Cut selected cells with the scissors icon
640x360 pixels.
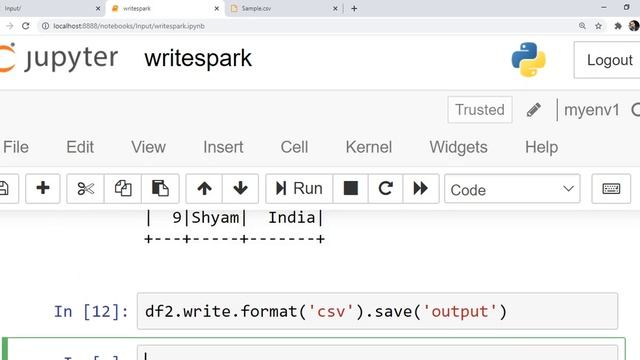pyautogui.click(x=85, y=189)
